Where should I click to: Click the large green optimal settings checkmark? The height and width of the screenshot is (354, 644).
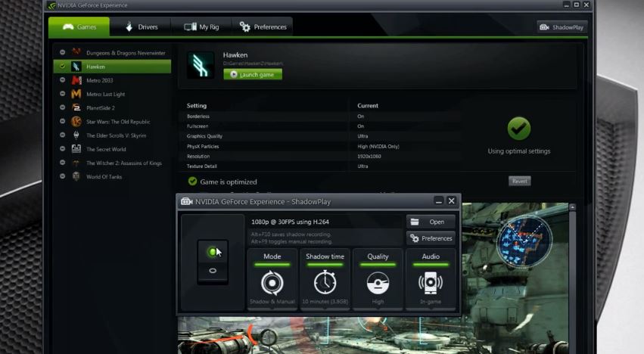click(x=518, y=129)
